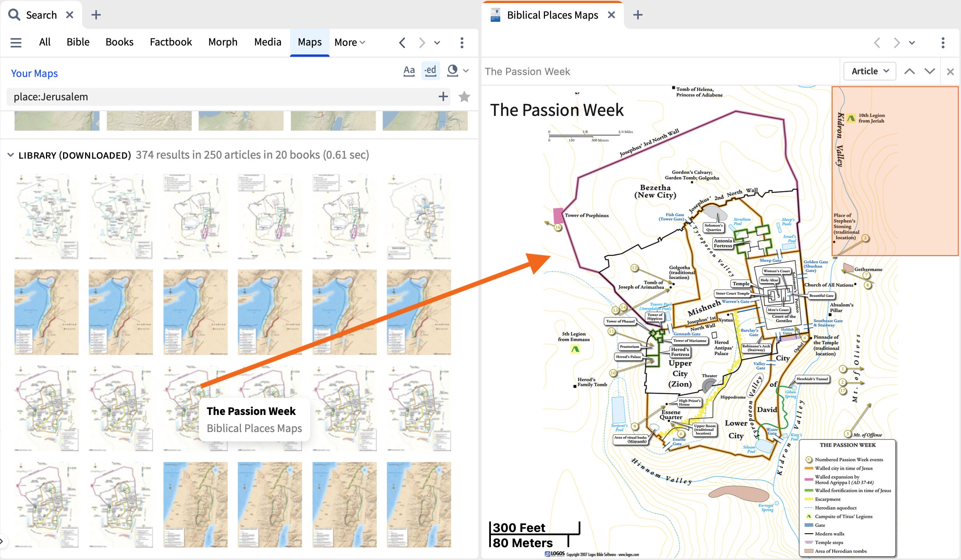Screen dimensions: 961x560
Task: Click the 374 results summary text
Action: [x=252, y=155]
